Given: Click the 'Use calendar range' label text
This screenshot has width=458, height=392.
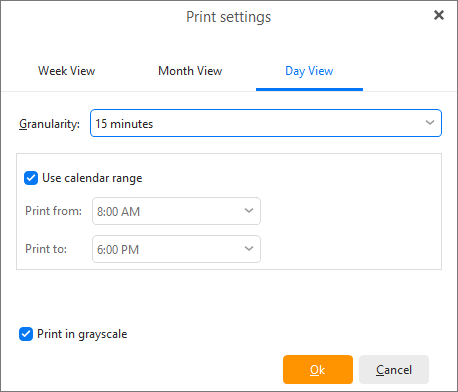Looking at the screenshot, I should click(92, 178).
